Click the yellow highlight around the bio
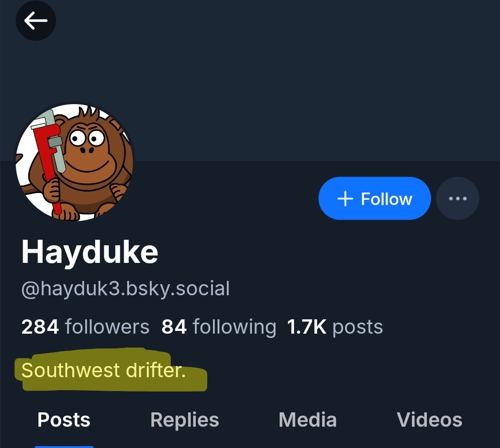 coord(194,380)
